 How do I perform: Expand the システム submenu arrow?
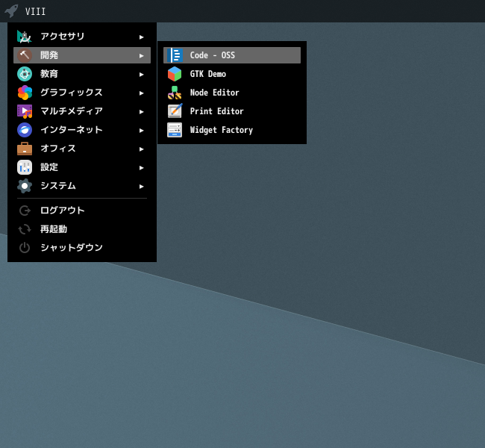pos(141,187)
